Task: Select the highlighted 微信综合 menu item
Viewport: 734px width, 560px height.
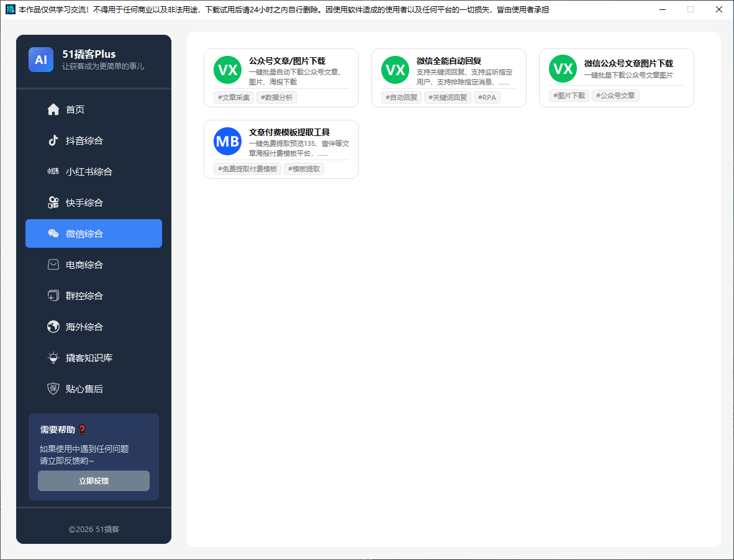Action: click(94, 233)
